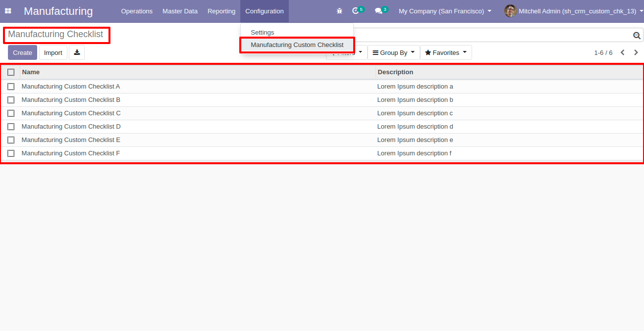Go to the next page arrow
Image resolution: width=644 pixels, height=331 pixels.
click(x=636, y=52)
